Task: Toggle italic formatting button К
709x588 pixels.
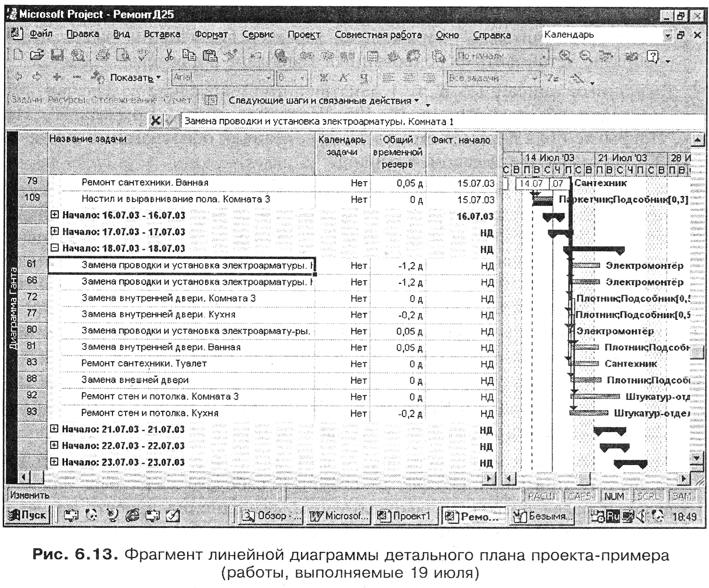Action: point(344,78)
